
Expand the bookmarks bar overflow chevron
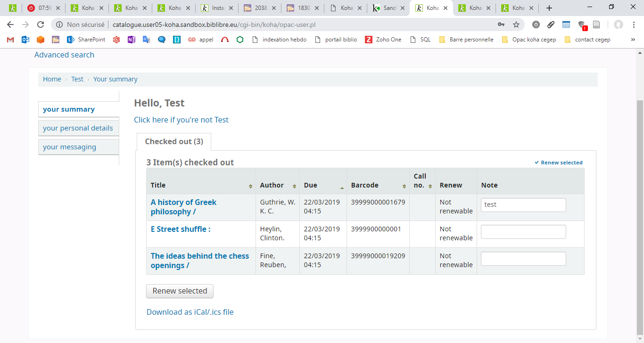point(633,40)
